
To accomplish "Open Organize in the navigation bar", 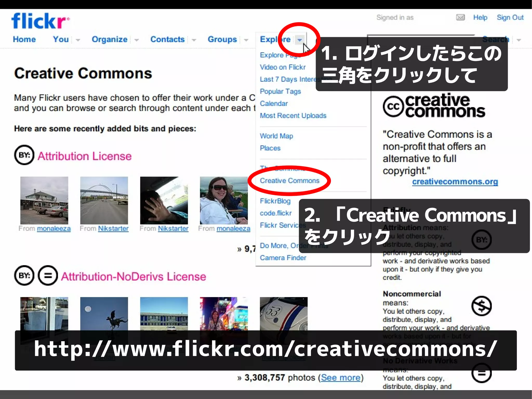I will click(x=110, y=39).
